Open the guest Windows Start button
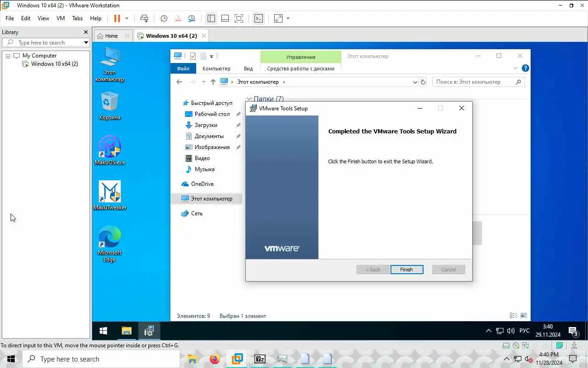Screen dimensions: 588x368 click(x=103, y=331)
